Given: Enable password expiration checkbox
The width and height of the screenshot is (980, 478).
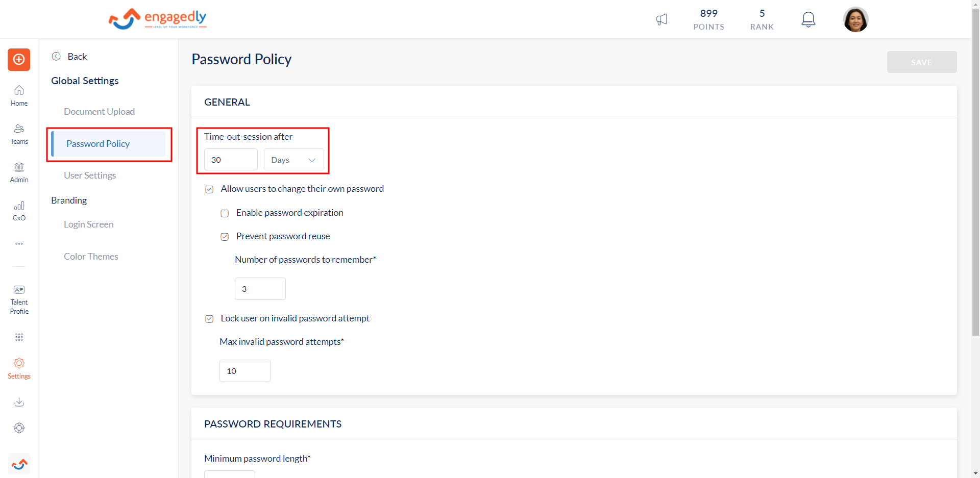Looking at the screenshot, I should [x=225, y=213].
